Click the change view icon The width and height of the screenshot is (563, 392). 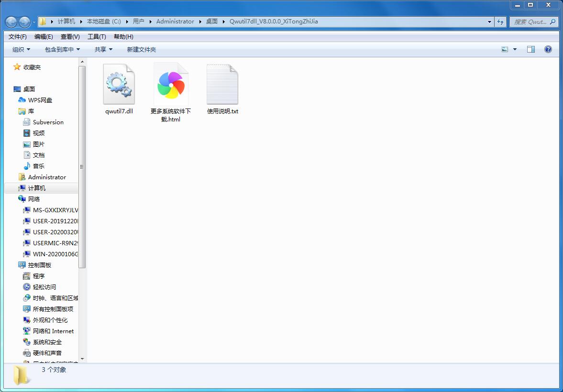[x=505, y=50]
